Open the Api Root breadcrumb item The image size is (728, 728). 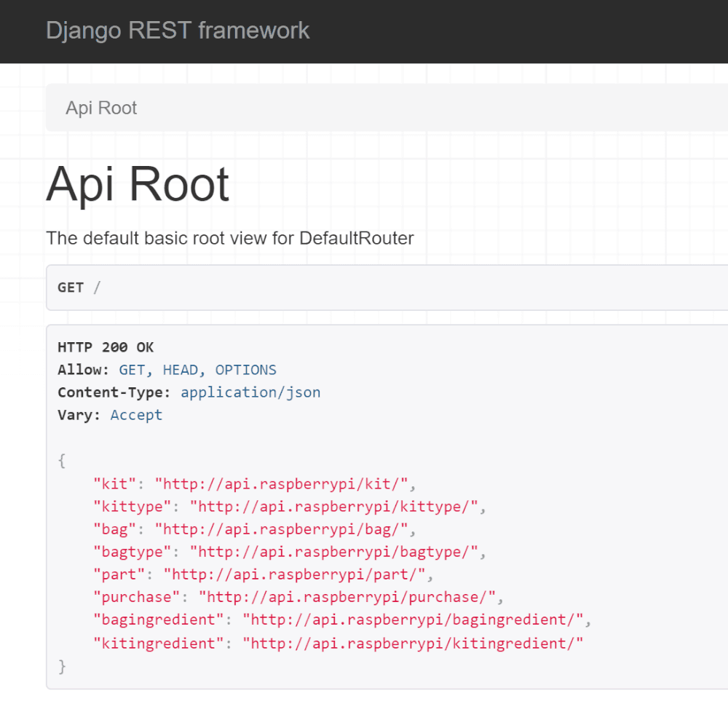coord(101,108)
